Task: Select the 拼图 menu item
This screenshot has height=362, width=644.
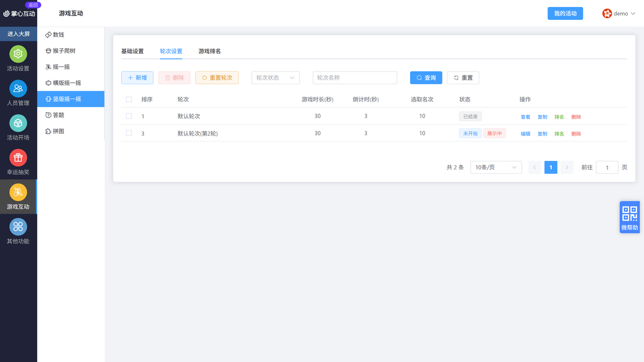Action: (x=71, y=131)
